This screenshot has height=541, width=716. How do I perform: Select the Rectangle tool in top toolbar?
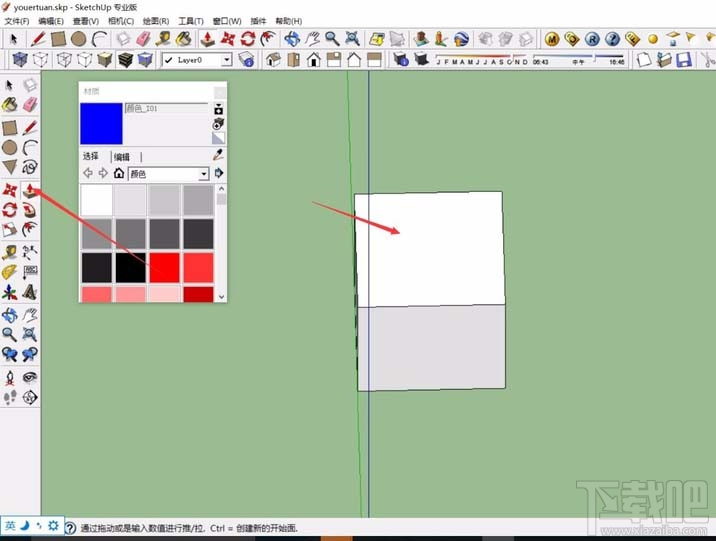tap(58, 39)
